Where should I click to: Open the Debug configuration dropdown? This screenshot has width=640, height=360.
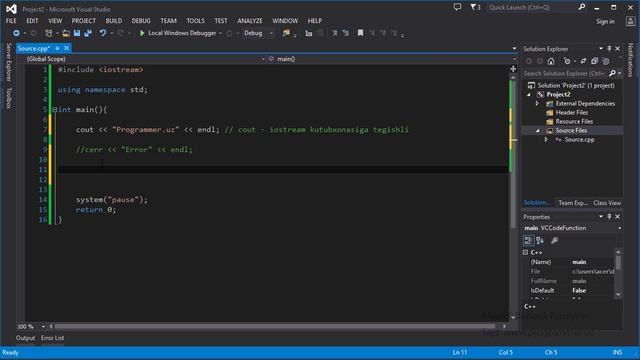pos(258,33)
